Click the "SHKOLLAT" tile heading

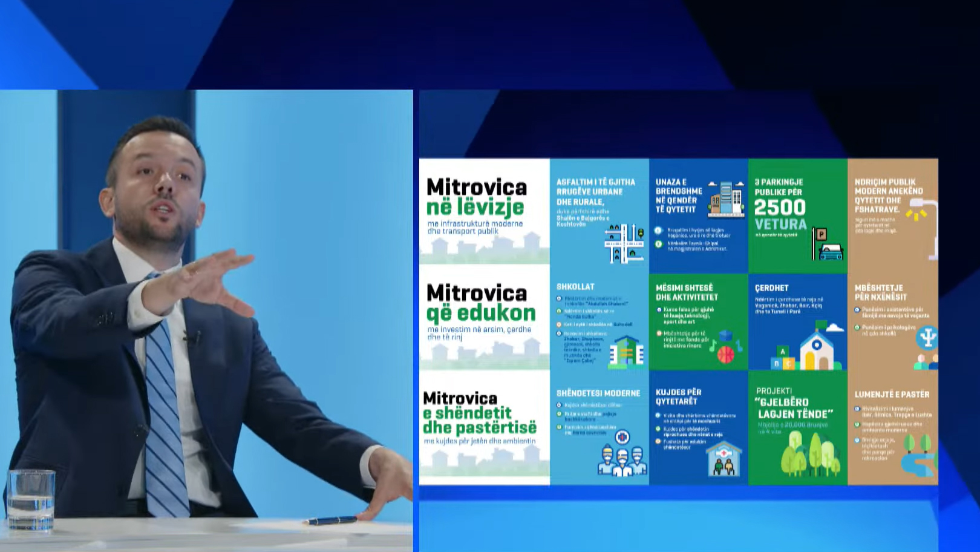[x=575, y=287]
